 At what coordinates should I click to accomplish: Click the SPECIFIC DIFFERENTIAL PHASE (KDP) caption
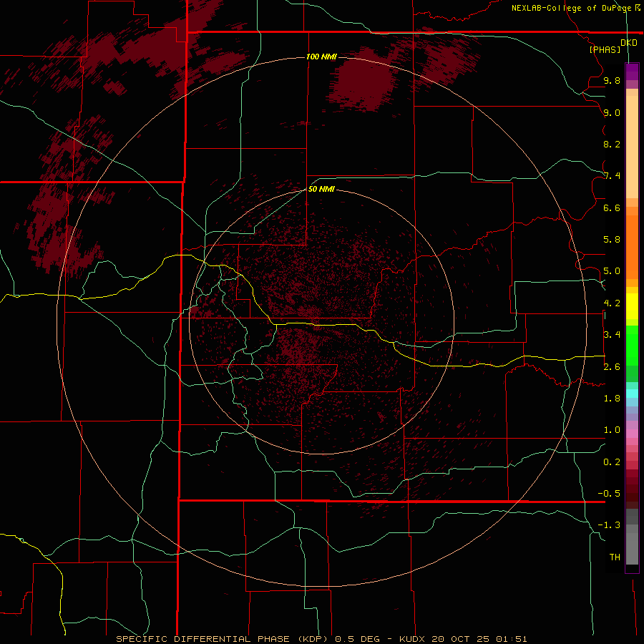(223, 639)
